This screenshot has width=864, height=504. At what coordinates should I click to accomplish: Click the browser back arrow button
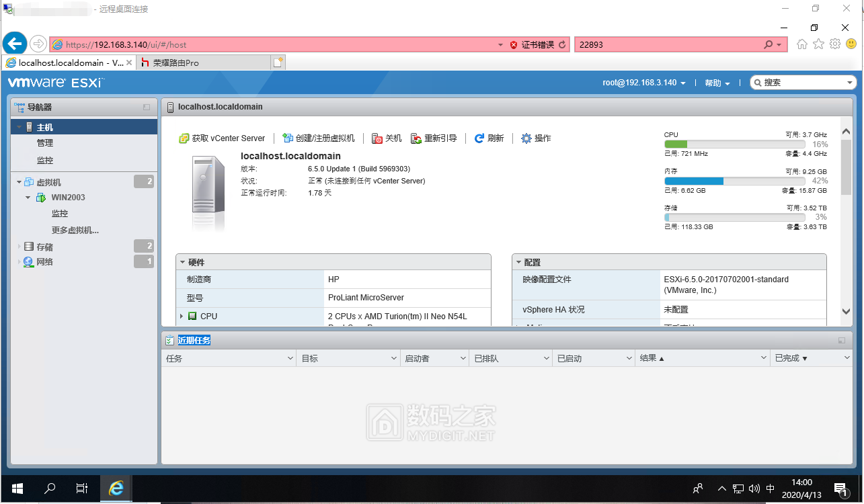point(14,44)
